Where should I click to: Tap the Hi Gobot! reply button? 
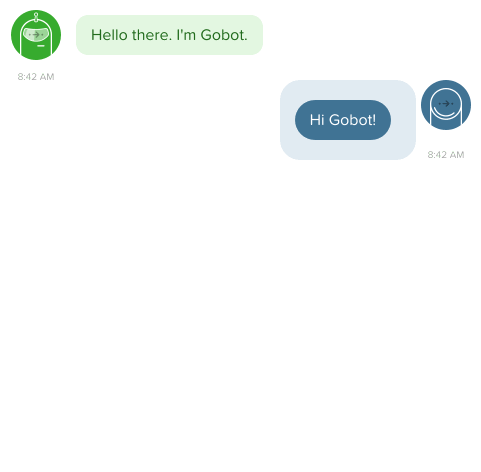tap(343, 120)
